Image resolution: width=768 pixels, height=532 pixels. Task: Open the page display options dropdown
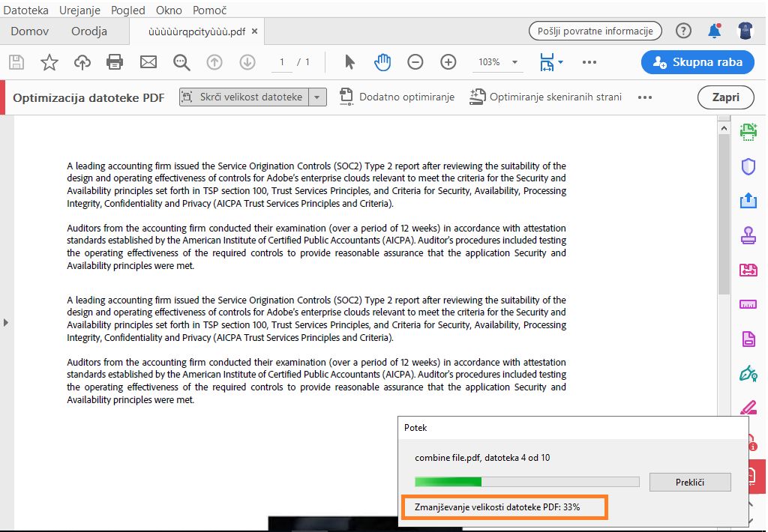point(552,62)
